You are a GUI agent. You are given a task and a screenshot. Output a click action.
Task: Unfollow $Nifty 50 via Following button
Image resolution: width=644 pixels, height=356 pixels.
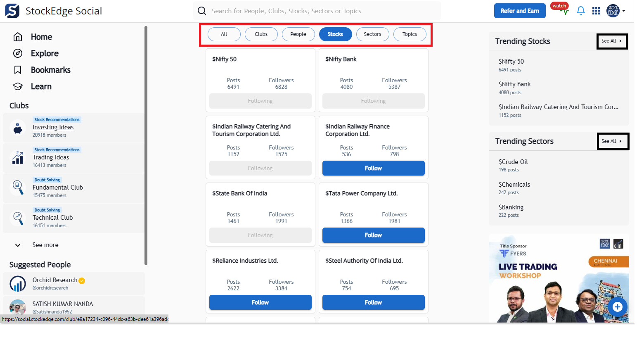point(260,101)
